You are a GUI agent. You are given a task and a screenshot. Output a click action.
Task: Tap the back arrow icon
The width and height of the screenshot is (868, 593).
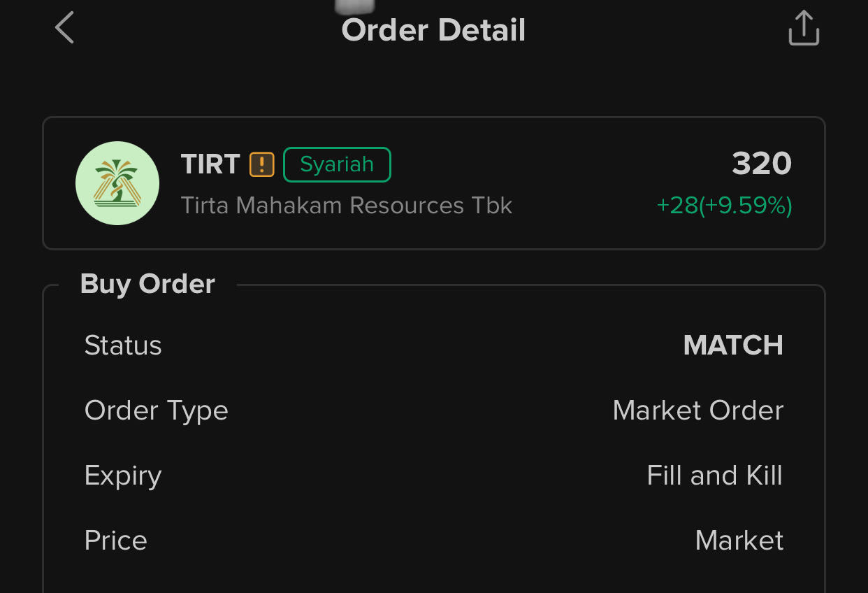click(64, 29)
